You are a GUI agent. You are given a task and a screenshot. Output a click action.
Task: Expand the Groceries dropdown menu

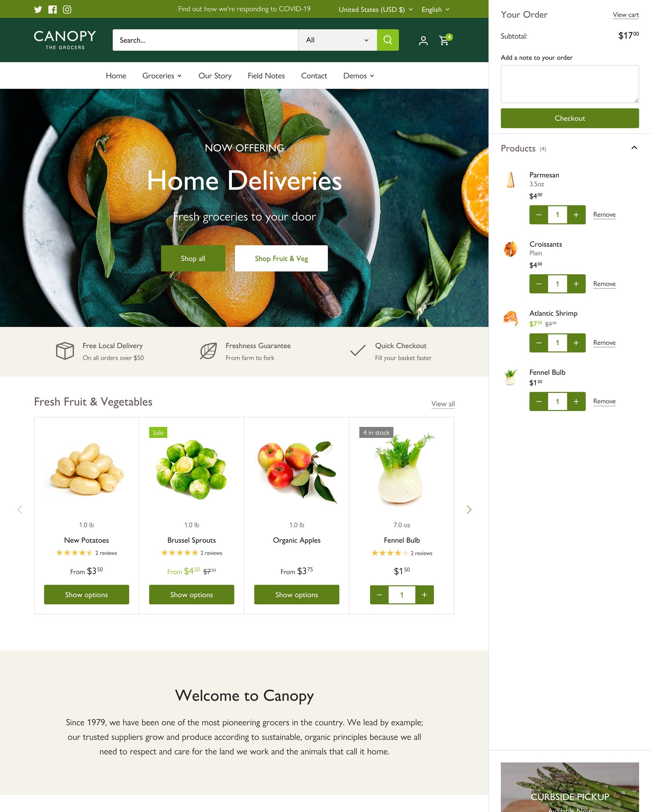pos(162,75)
